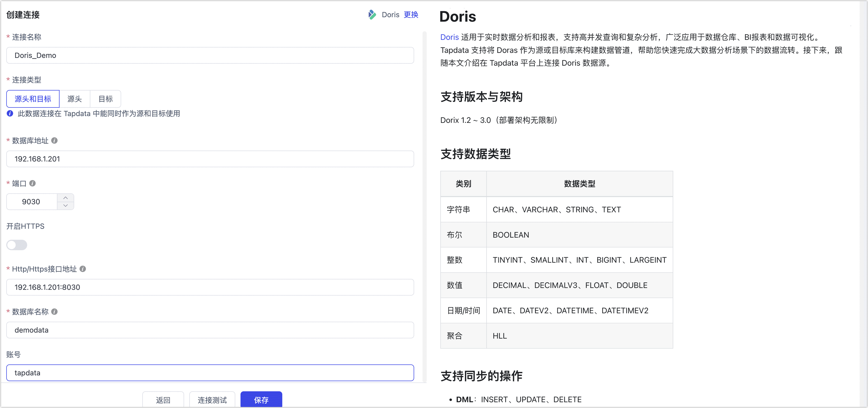This screenshot has height=408, width=868.
Task: Open the Doris hyperlink in the documentation text
Action: (x=449, y=37)
